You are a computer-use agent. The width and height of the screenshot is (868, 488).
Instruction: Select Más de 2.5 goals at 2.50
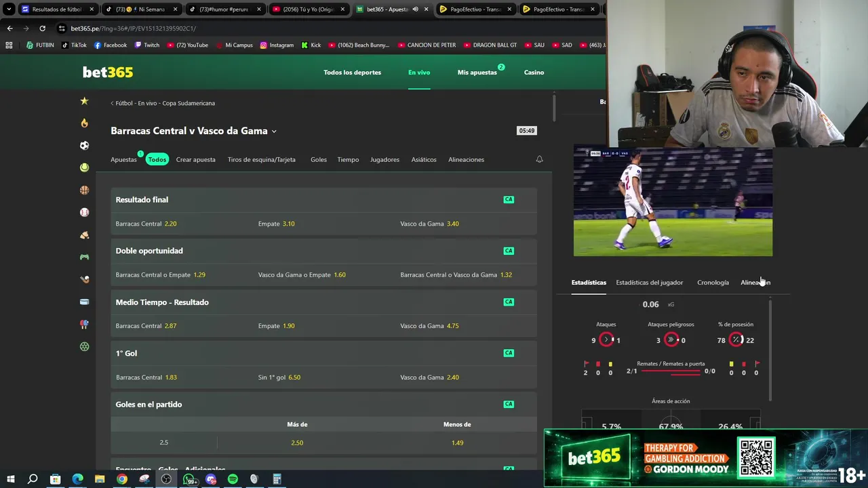pos(297,443)
